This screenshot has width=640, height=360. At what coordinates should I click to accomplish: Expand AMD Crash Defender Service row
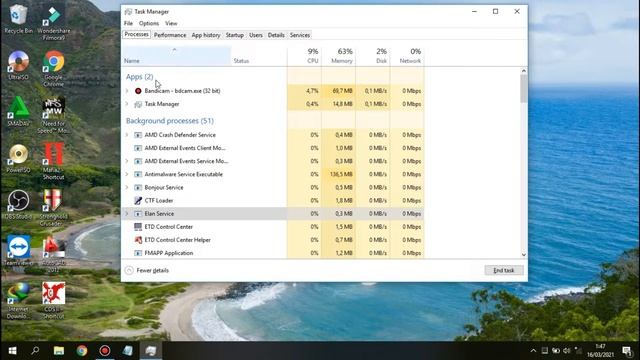click(x=127, y=135)
